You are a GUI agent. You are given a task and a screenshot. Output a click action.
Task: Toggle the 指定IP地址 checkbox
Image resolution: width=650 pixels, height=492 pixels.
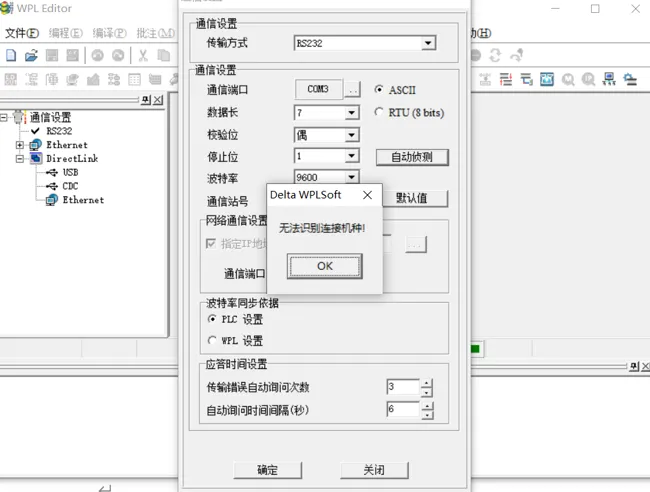point(211,243)
